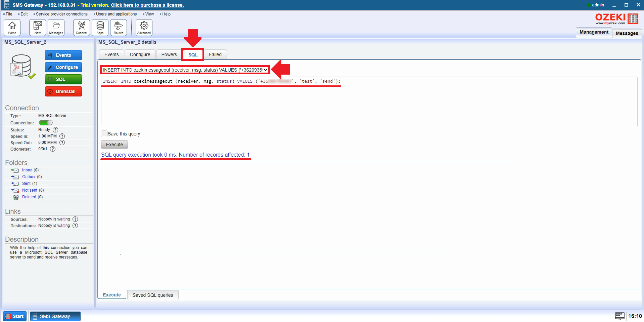
Task: Switch to the Powers tab
Action: point(169,54)
